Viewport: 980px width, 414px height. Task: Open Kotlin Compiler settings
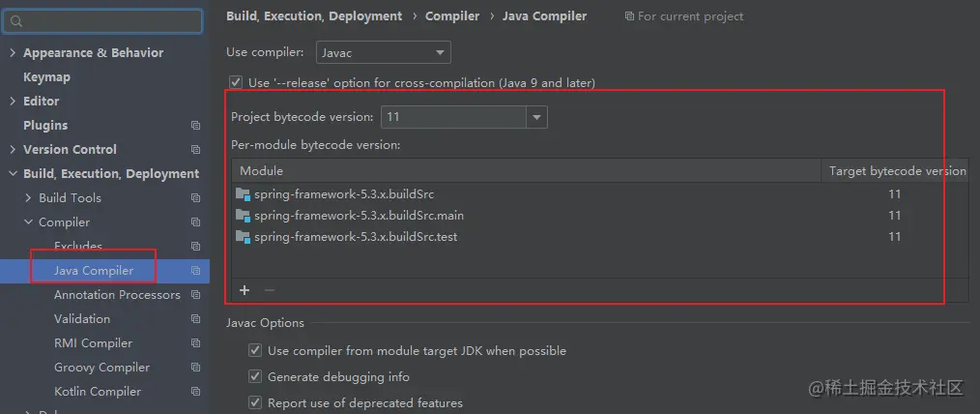(98, 392)
